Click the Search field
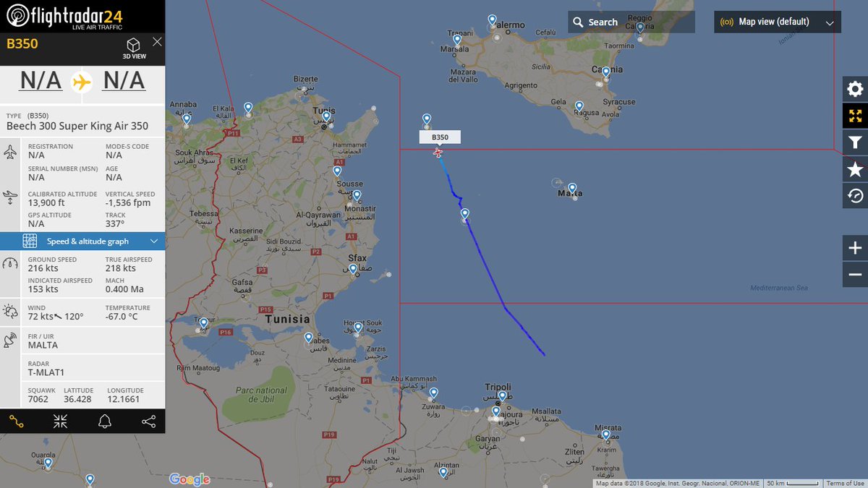The width and height of the screenshot is (868, 488). [631, 22]
